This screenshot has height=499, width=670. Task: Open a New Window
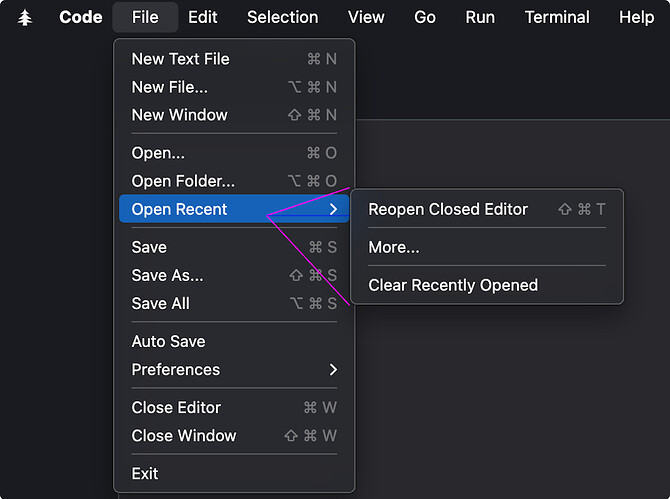(x=234, y=115)
